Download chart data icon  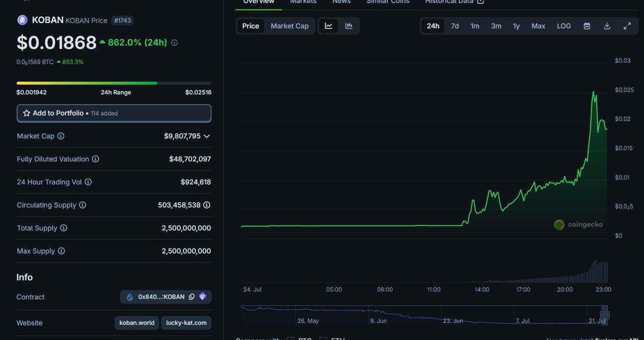pos(607,26)
